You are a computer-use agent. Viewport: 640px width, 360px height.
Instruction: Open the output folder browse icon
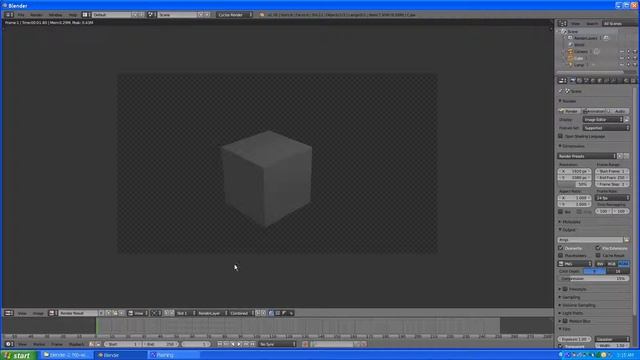[x=626, y=240]
